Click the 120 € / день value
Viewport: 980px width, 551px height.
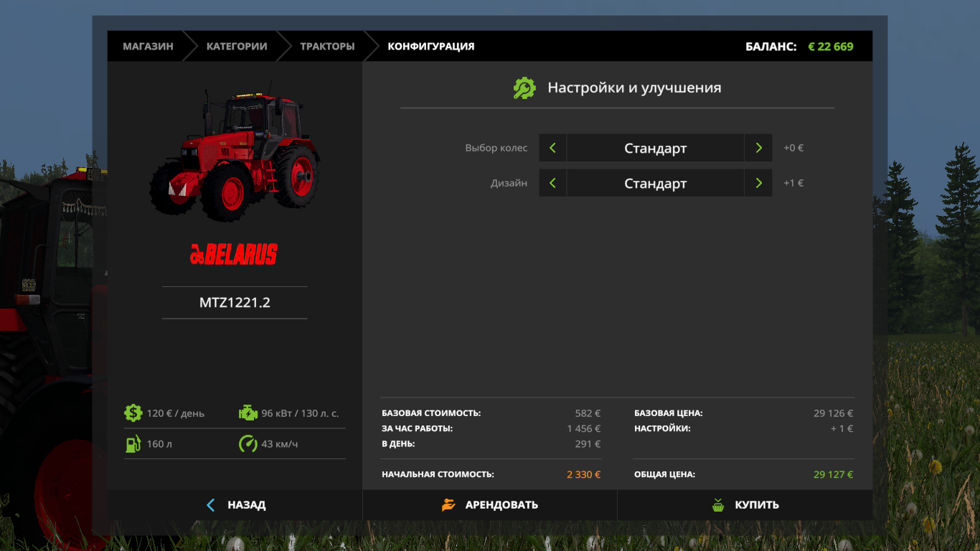pyautogui.click(x=176, y=413)
